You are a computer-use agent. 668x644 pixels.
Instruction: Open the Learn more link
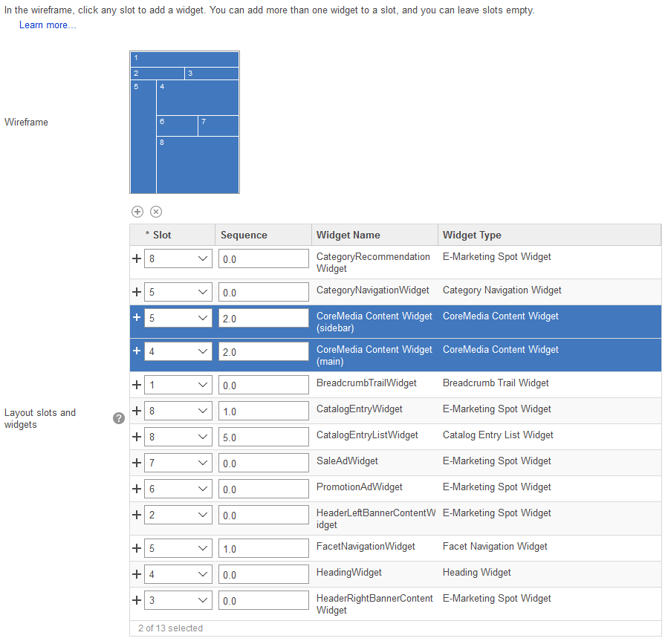click(x=47, y=25)
